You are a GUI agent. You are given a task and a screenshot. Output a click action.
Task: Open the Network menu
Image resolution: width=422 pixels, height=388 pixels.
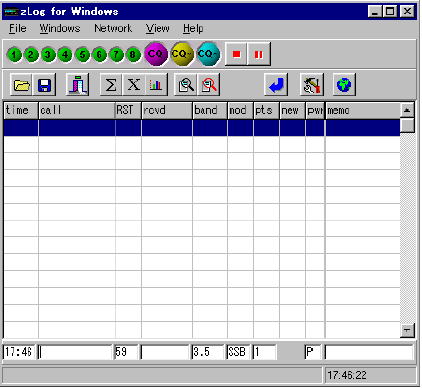[x=113, y=29]
